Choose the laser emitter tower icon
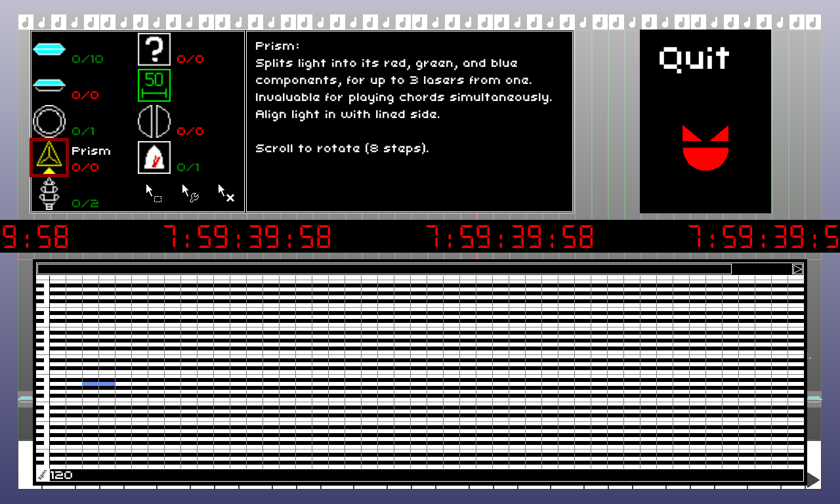The image size is (840, 504). click(49, 194)
